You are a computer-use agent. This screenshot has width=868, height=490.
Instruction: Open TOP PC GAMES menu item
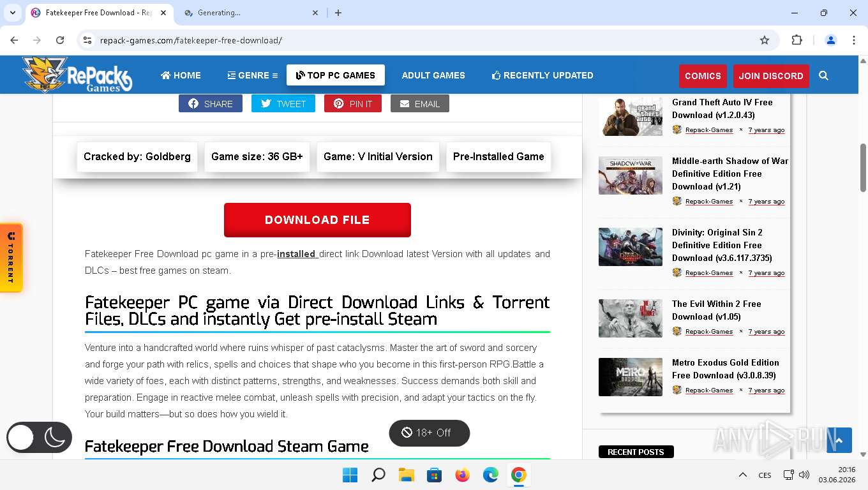pos(336,75)
